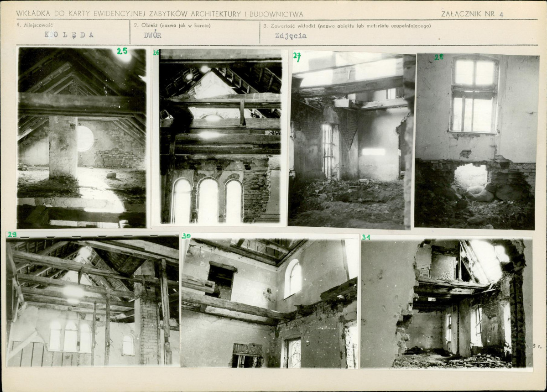Click the green number 27 label
The image size is (547, 392).
point(297,57)
